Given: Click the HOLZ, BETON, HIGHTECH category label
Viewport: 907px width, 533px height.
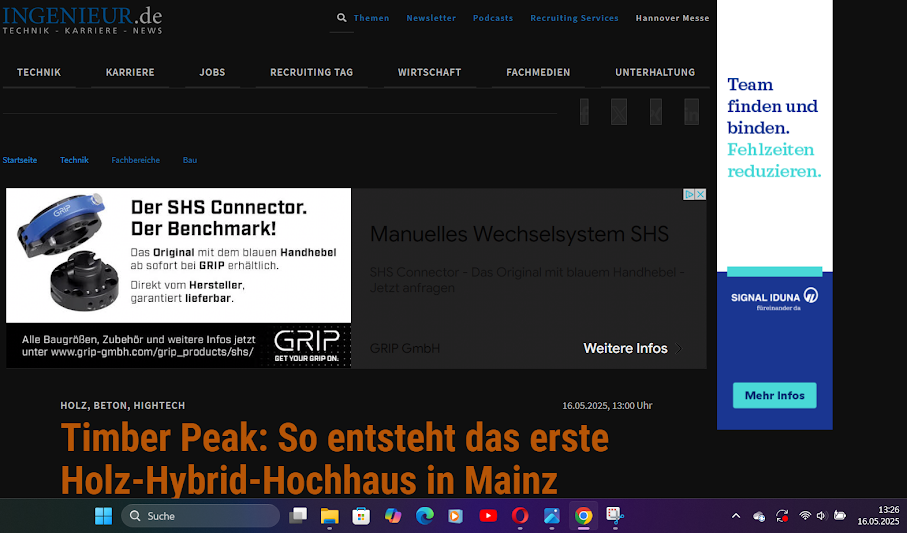Looking at the screenshot, I should pyautogui.click(x=123, y=406).
